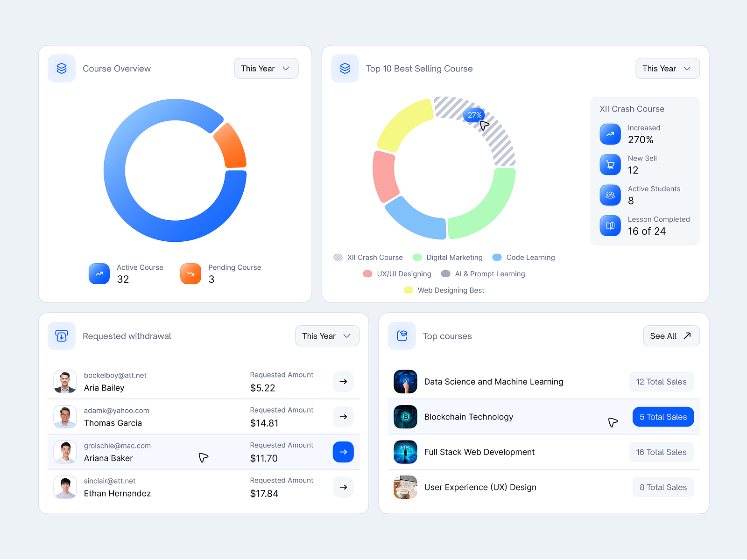
Task: Click the Lesson Completed book icon
Action: click(610, 225)
